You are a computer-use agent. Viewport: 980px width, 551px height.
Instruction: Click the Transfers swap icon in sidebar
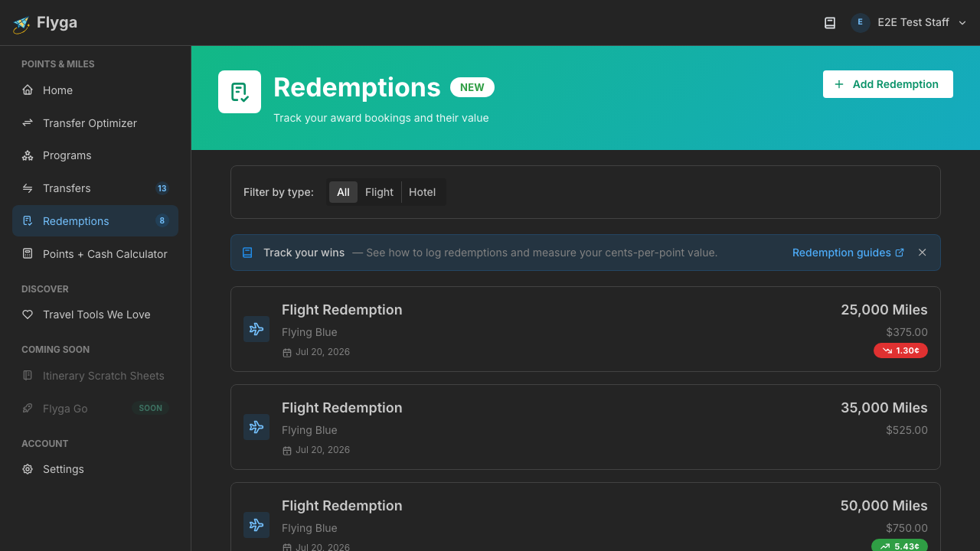(x=28, y=188)
